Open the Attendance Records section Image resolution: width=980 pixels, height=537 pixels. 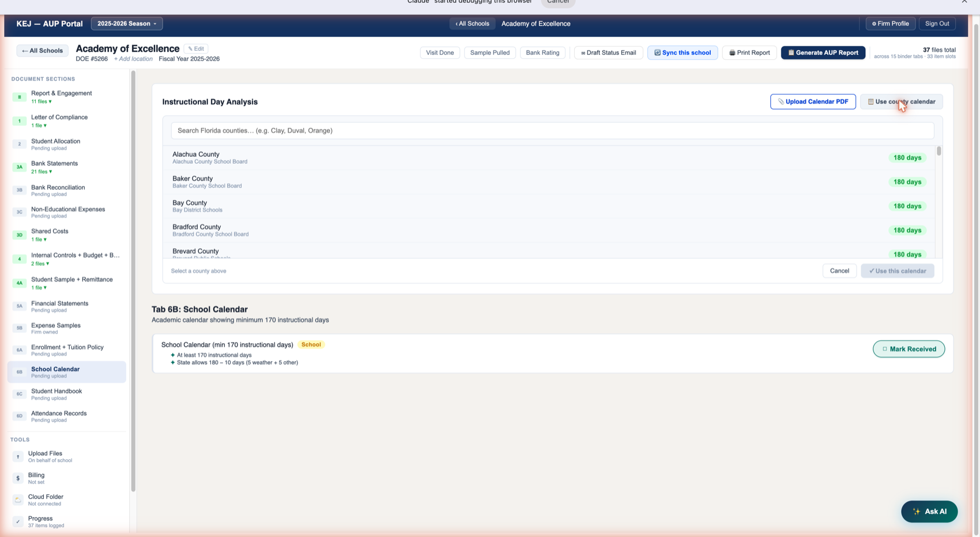tap(67, 416)
